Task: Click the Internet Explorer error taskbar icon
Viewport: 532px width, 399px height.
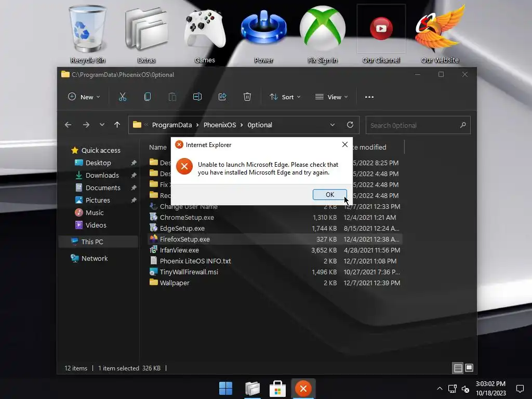Action: coord(303,389)
